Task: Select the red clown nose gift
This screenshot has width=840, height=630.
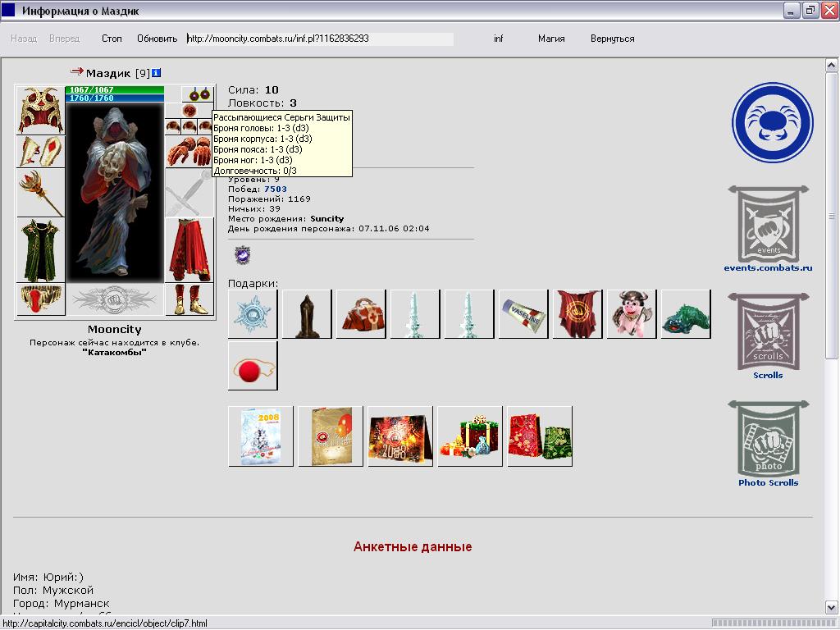Action: pos(253,366)
